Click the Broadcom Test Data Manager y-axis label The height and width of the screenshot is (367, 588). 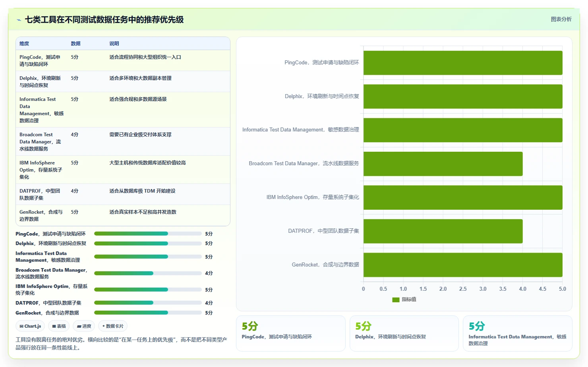(304, 164)
